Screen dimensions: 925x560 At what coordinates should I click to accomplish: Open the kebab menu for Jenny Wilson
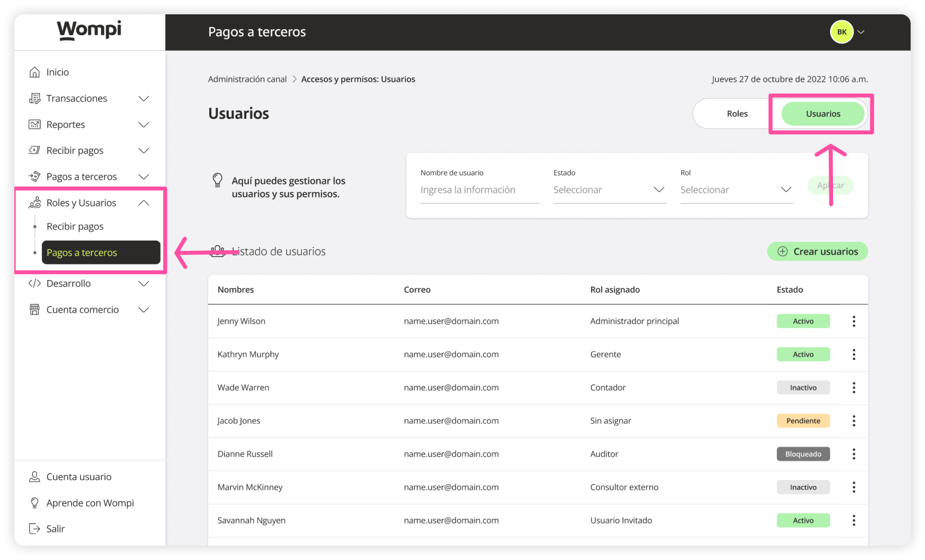coord(854,321)
